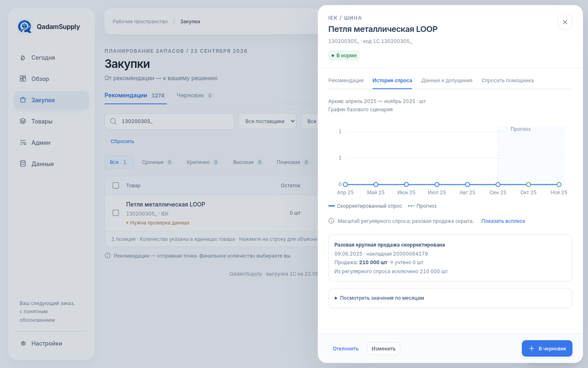Filter by Высокая chip
This screenshot has width=588, height=368.
247,162
